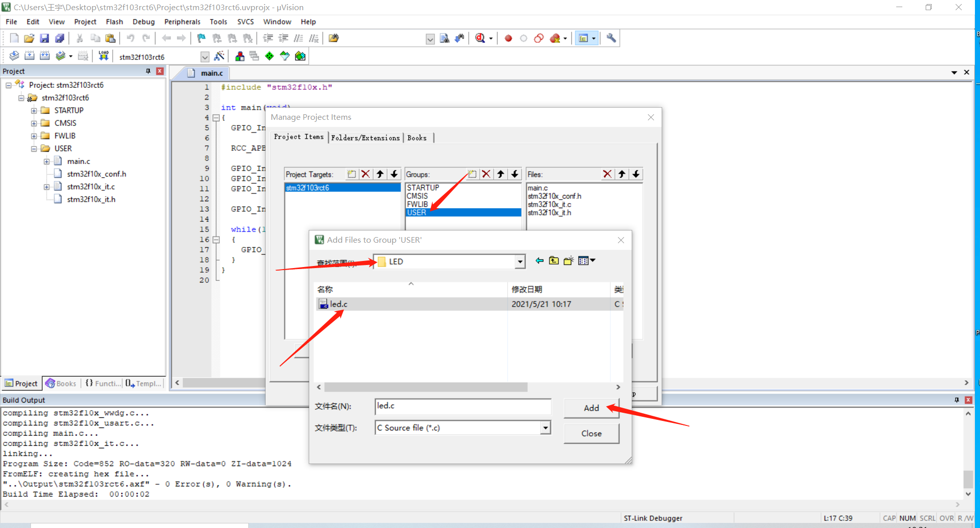Expand main.c node in project tree
The image size is (980, 528).
[x=47, y=161]
